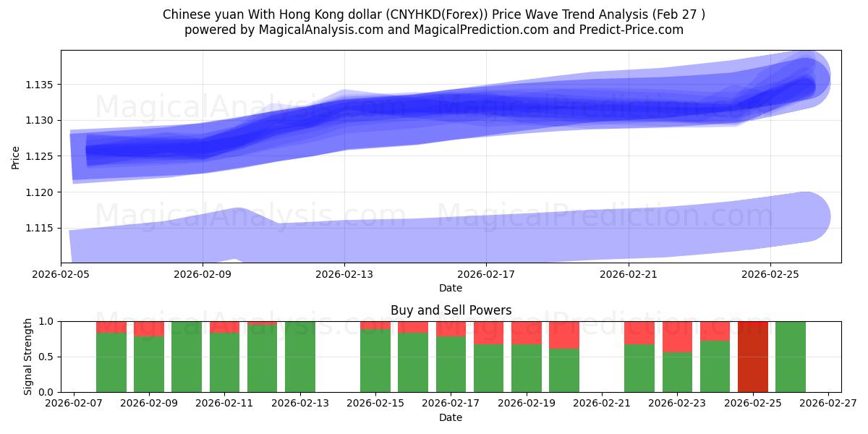Screen dimensions: 868x434
Task: Select green bar above 2026-02-11 signal tick
Action: [x=224, y=362]
